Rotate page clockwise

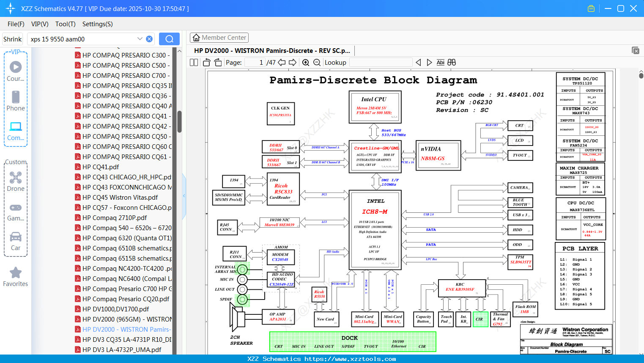pos(218,62)
